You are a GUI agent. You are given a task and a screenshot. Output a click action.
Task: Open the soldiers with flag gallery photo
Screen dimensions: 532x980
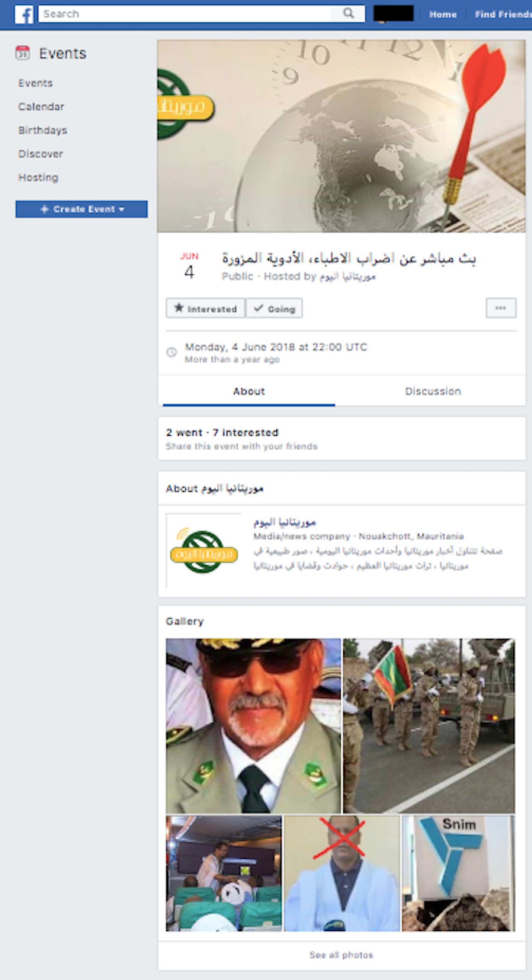pyautogui.click(x=429, y=726)
